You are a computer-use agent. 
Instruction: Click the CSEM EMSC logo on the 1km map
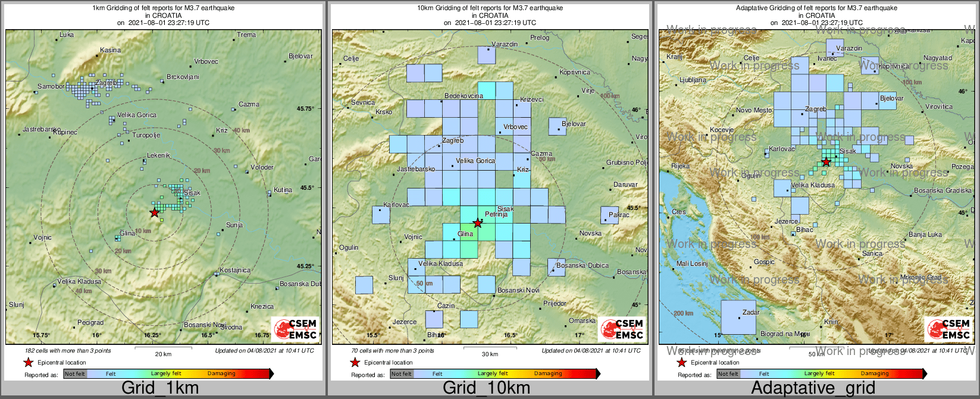click(x=296, y=329)
